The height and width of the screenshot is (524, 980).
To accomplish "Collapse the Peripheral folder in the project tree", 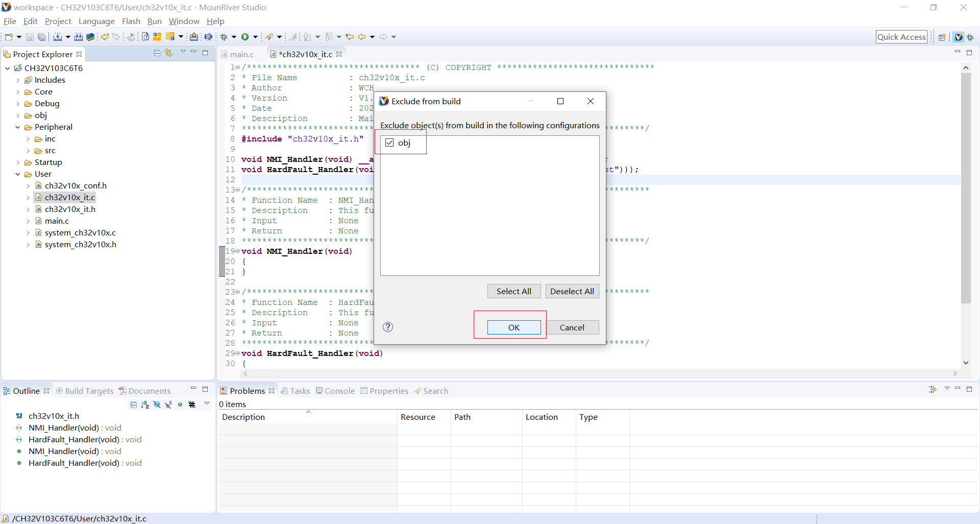I will 18,127.
